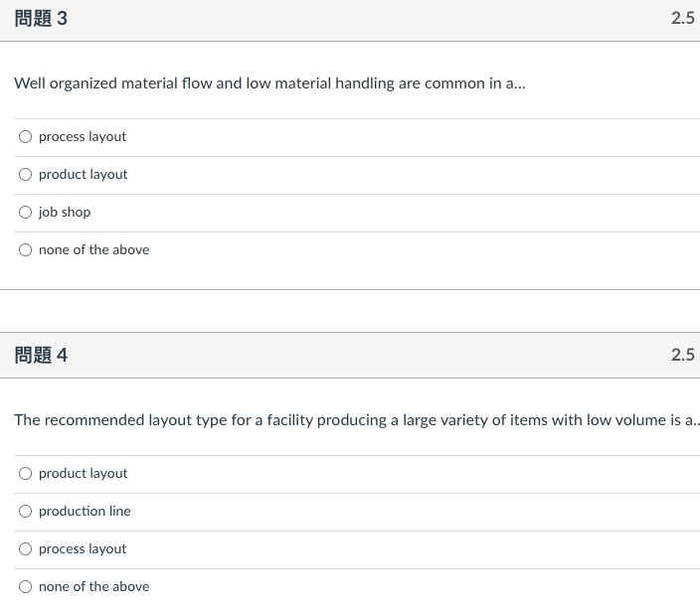The width and height of the screenshot is (700, 612).
Task: Select the job shop radio button
Action: 26,212
